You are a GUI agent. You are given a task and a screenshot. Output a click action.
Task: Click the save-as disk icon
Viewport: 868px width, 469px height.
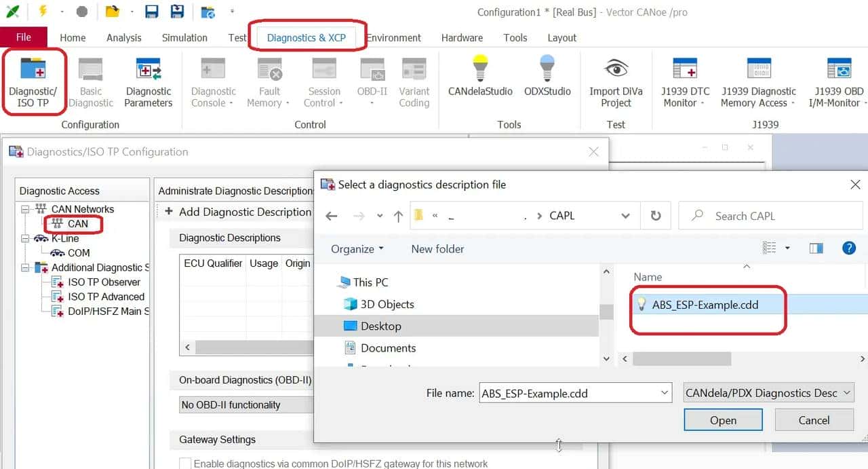coord(177,12)
